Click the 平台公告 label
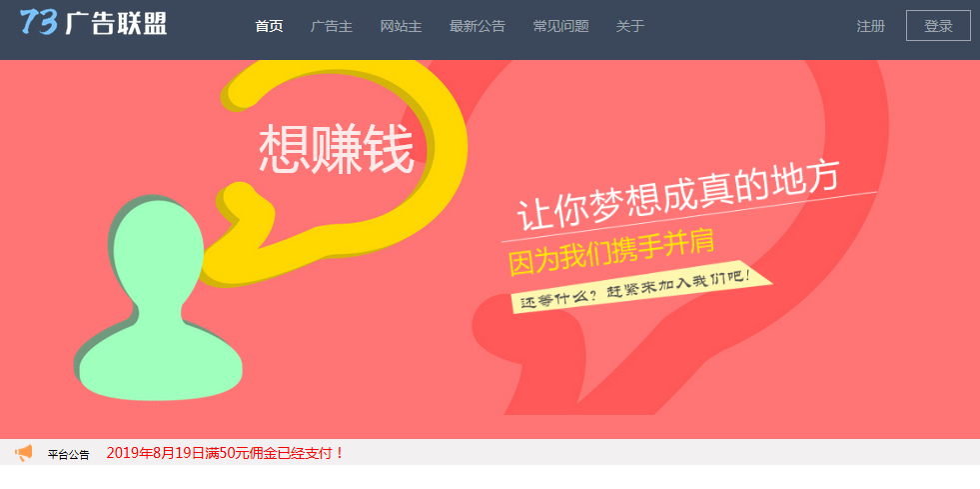The width and height of the screenshot is (980, 489). coord(68,455)
